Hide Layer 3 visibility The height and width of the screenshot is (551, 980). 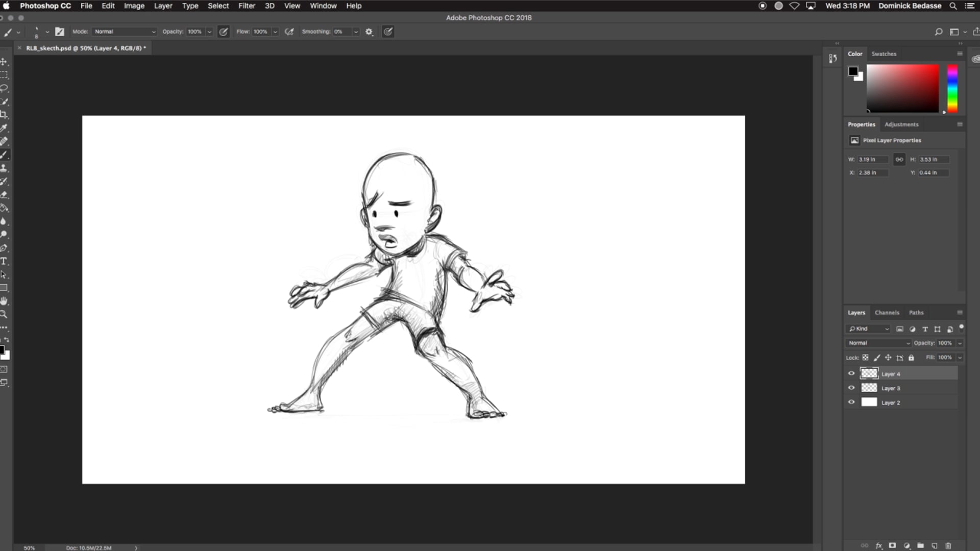click(851, 388)
